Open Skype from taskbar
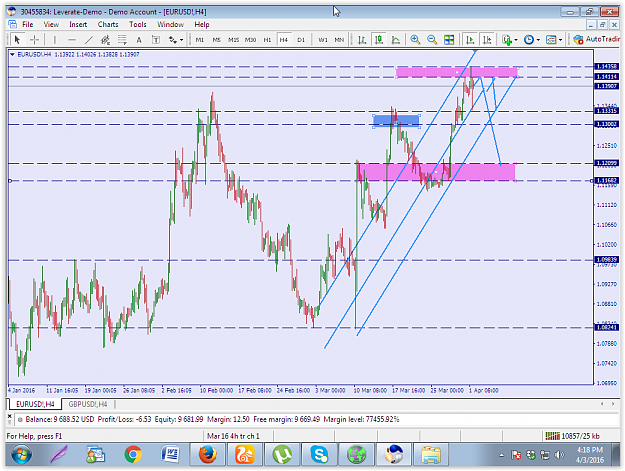The image size is (625, 471). pos(320,455)
